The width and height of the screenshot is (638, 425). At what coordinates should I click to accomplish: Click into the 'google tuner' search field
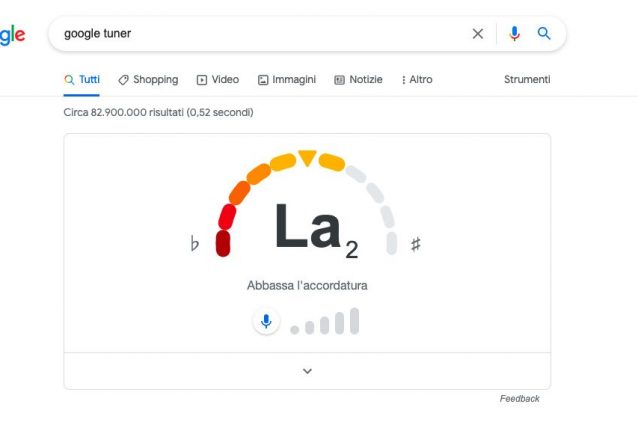click(250, 33)
